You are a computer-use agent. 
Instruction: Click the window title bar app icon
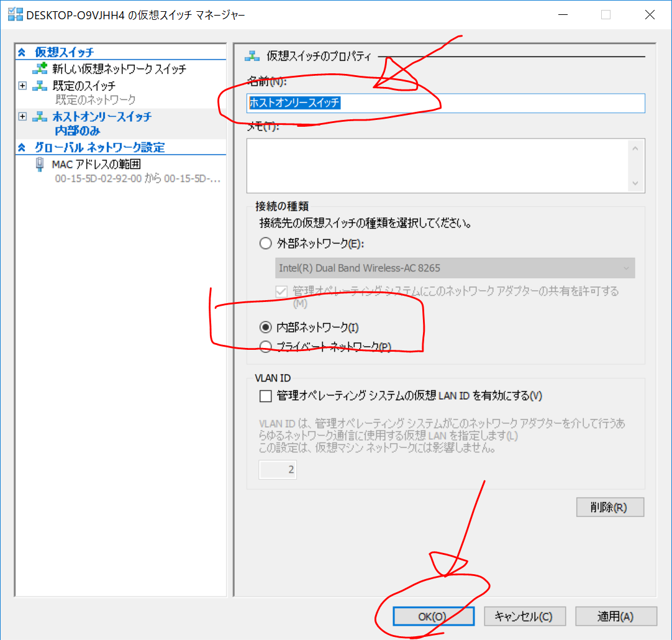15,16
